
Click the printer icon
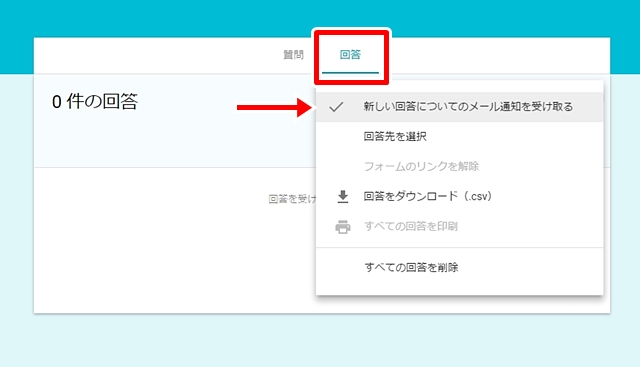343,227
